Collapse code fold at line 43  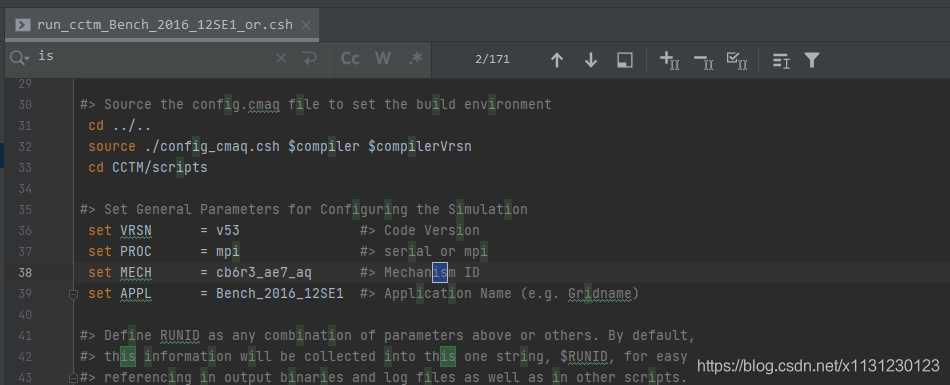click(x=73, y=378)
